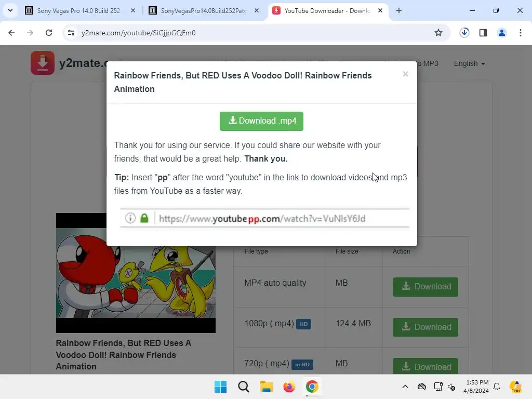Image resolution: width=532 pixels, height=399 pixels.
Task: Click the green Download .mp4 button
Action: [261, 121]
